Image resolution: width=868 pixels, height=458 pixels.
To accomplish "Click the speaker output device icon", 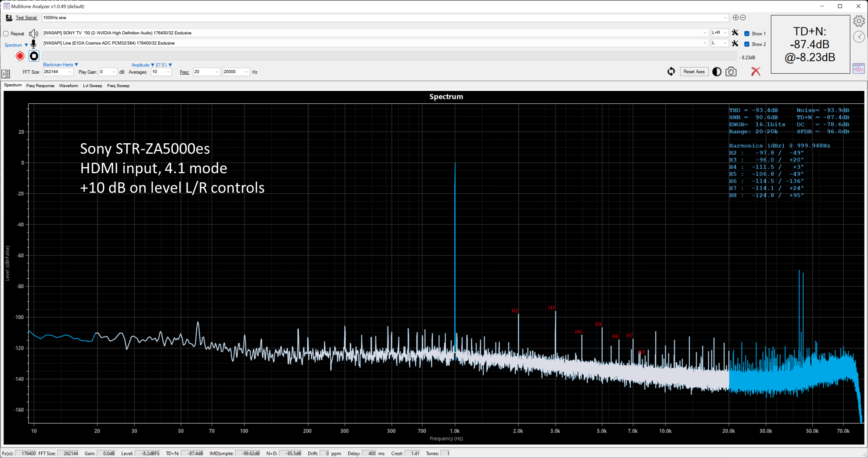I will (x=33, y=33).
